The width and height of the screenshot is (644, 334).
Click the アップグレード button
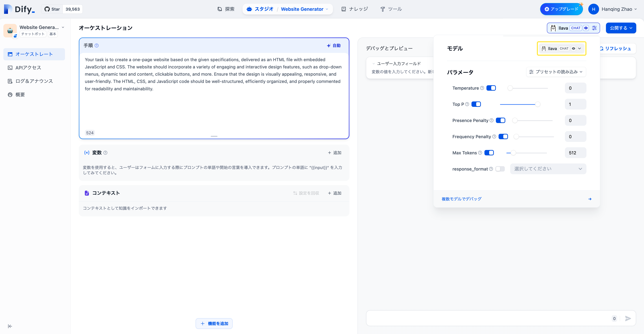pyautogui.click(x=562, y=9)
